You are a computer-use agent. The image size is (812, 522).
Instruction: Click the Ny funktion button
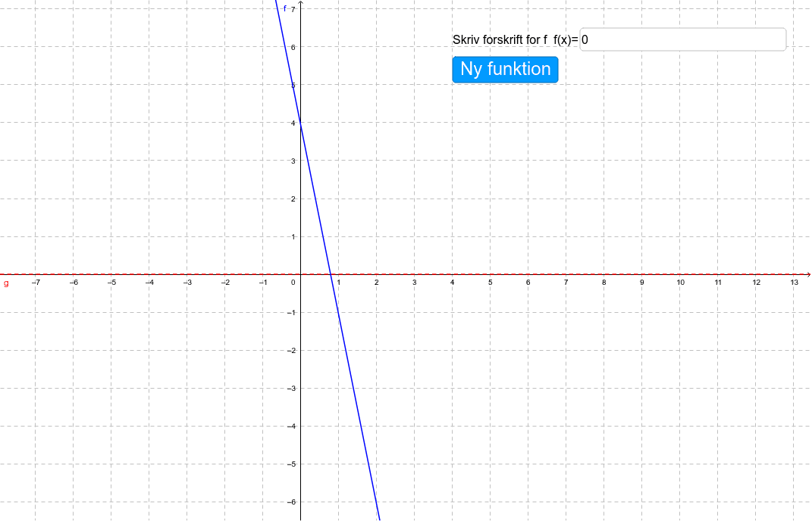tap(505, 70)
